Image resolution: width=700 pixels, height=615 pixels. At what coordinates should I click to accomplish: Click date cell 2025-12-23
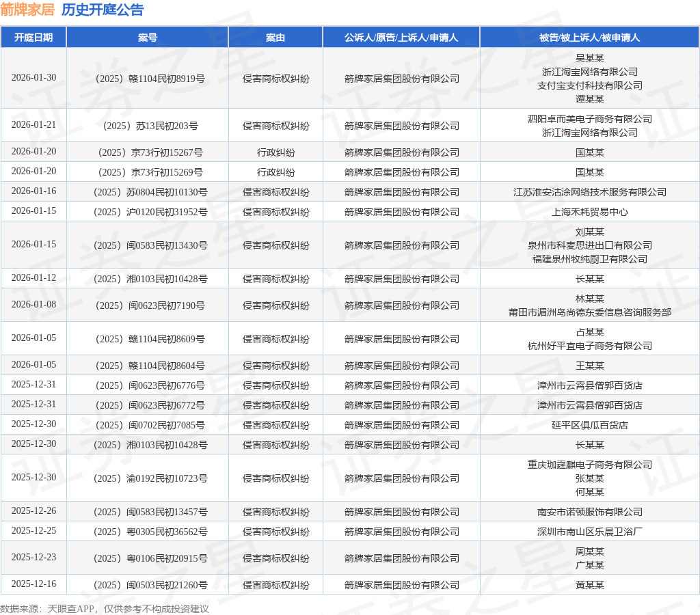click(x=34, y=558)
